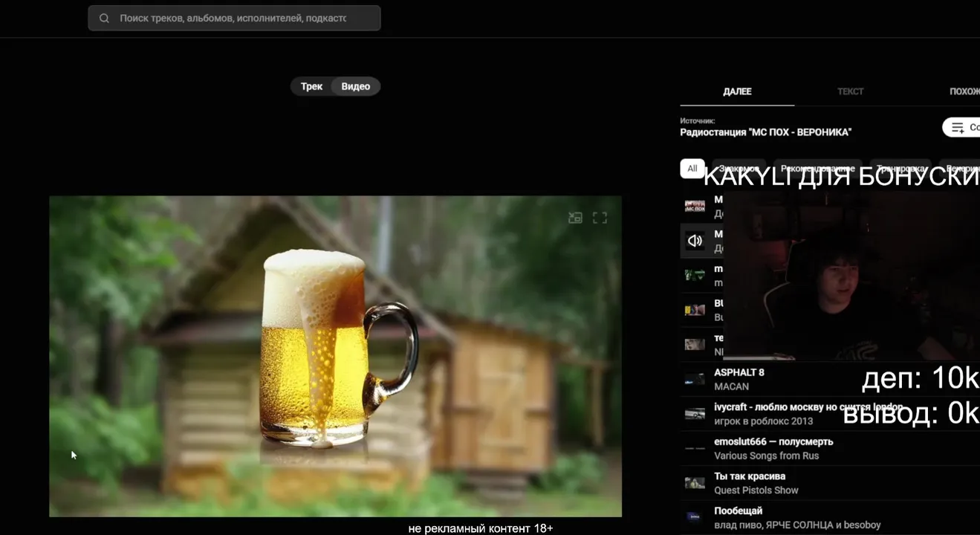Open artist Quest Pistols Show

[x=756, y=490]
